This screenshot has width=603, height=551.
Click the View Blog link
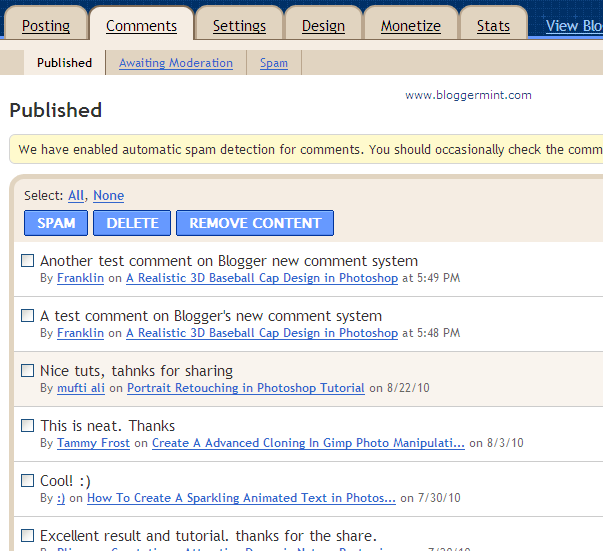click(574, 26)
